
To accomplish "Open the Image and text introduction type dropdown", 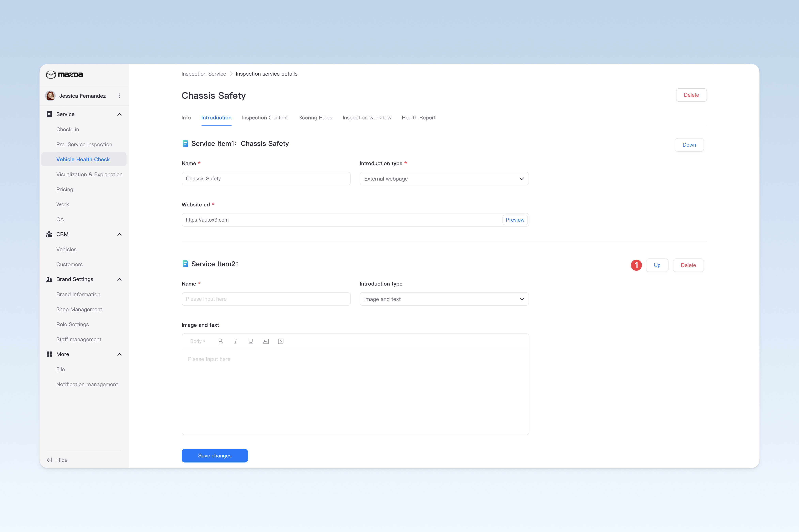I will 444,299.
